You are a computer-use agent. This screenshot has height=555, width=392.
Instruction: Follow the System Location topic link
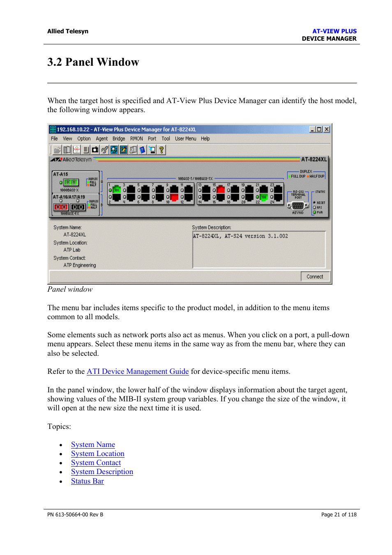[x=98, y=454]
